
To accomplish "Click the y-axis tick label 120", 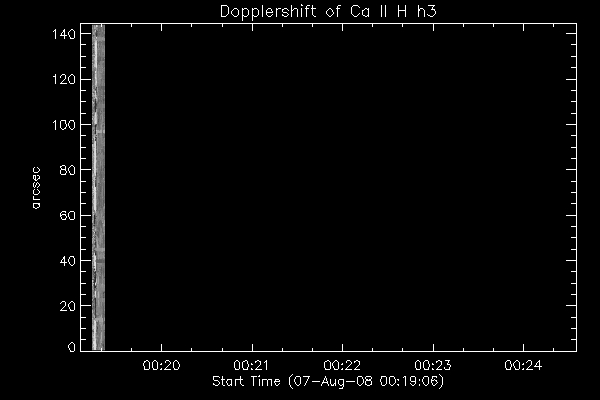I will point(64,80).
